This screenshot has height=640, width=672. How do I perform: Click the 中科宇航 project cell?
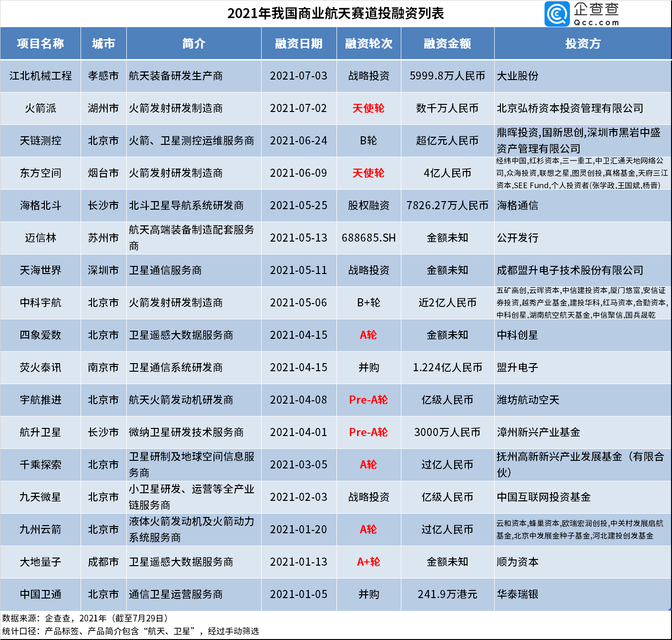[41, 303]
